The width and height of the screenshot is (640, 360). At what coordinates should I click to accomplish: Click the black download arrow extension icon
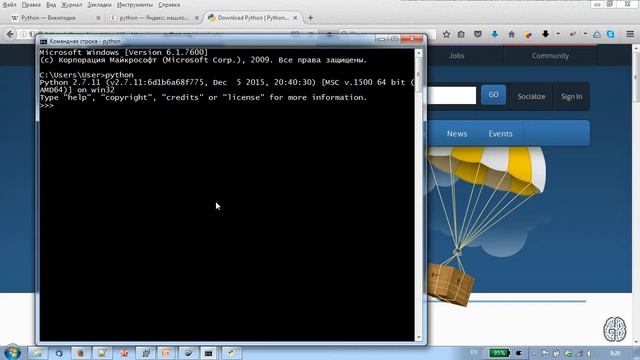coord(545,34)
